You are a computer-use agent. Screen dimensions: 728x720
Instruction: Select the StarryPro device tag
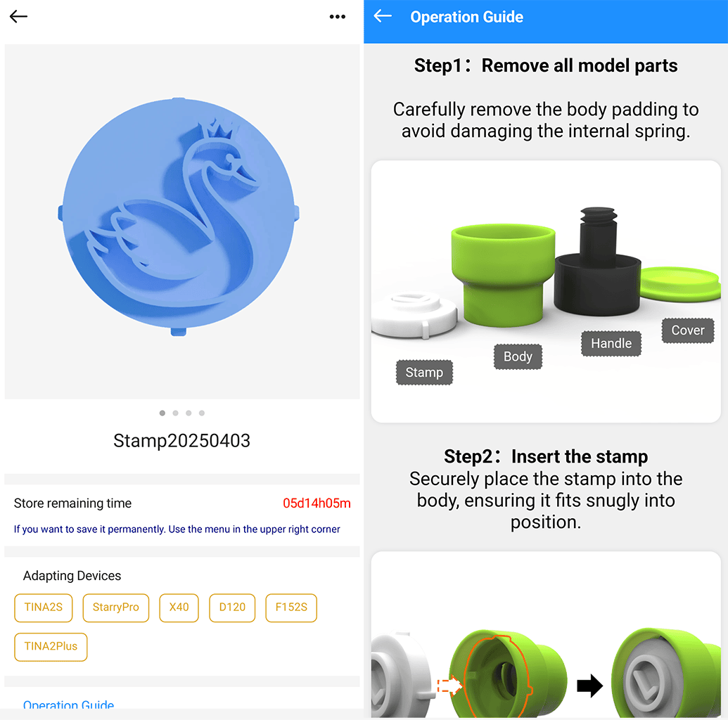click(x=115, y=607)
